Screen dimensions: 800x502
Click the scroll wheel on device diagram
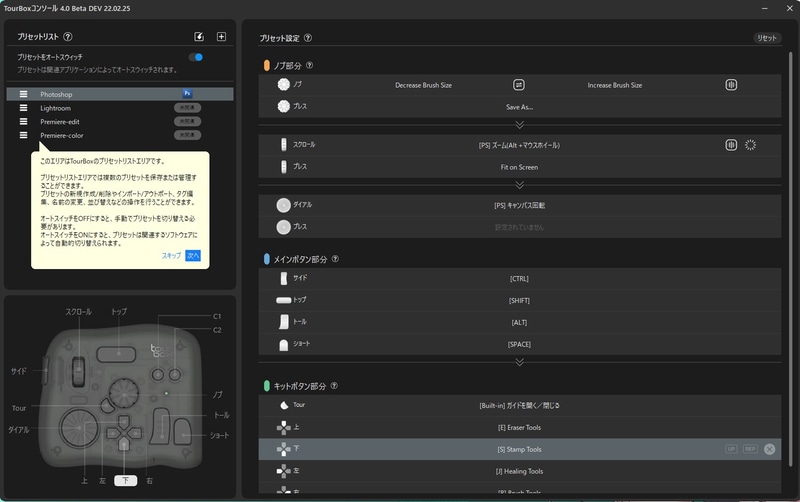(79, 371)
